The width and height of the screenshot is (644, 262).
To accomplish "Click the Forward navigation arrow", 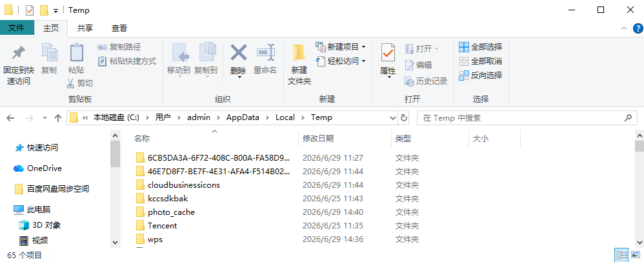I will [30, 118].
